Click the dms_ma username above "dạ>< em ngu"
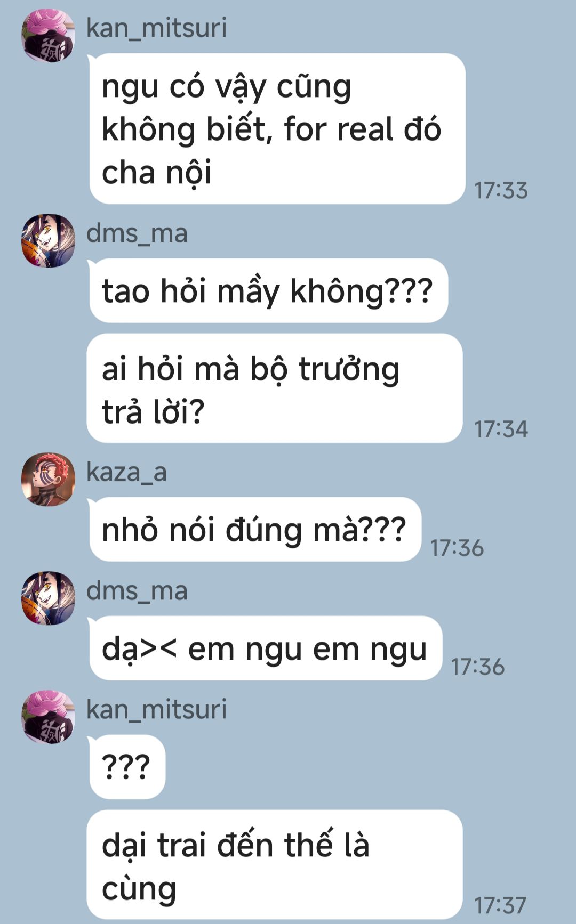This screenshot has height=924, width=576. tap(137, 591)
